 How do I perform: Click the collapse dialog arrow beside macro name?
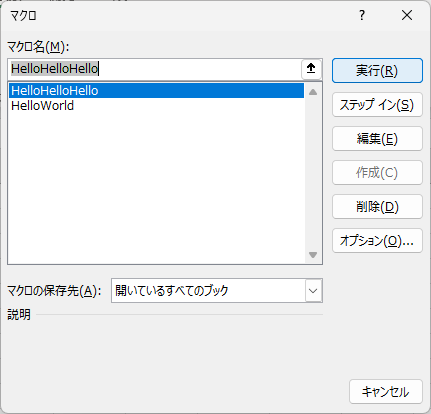point(311,69)
